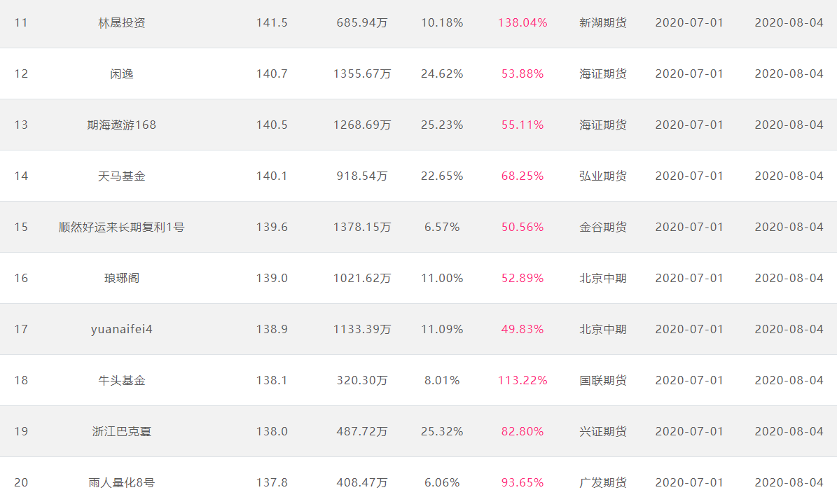Screen dimensions: 837x504
Task: Click rank number 16 row
Action: point(21,278)
